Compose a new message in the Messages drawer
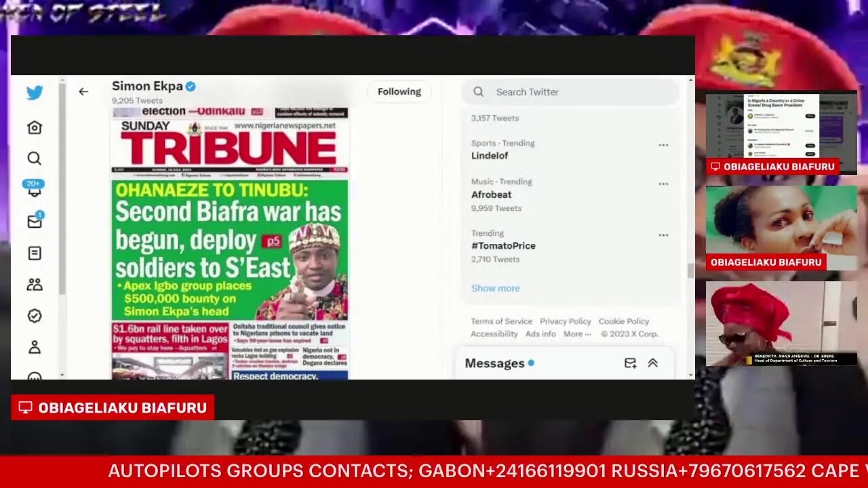This screenshot has height=488, width=868. pos(630,363)
